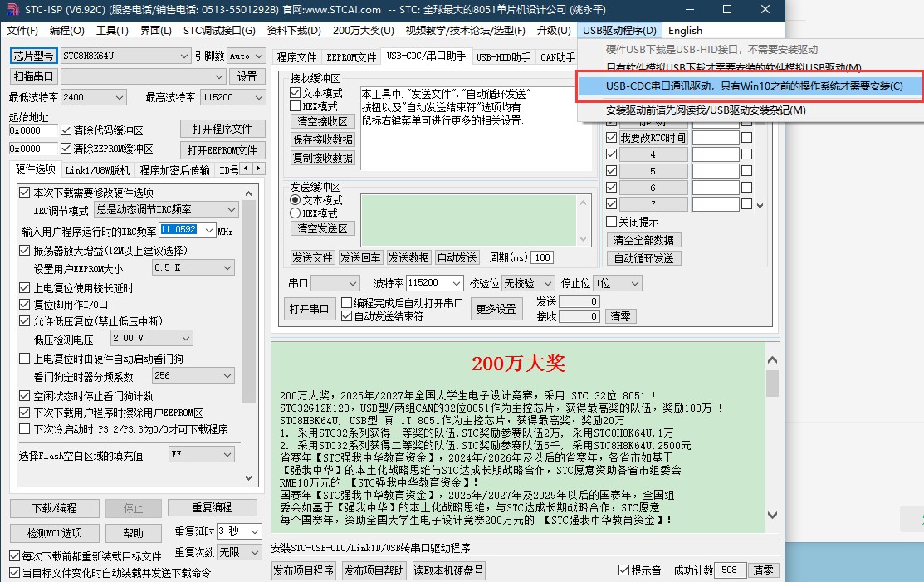
Task: Click the 检测MCU选项 button
Action: (x=54, y=533)
